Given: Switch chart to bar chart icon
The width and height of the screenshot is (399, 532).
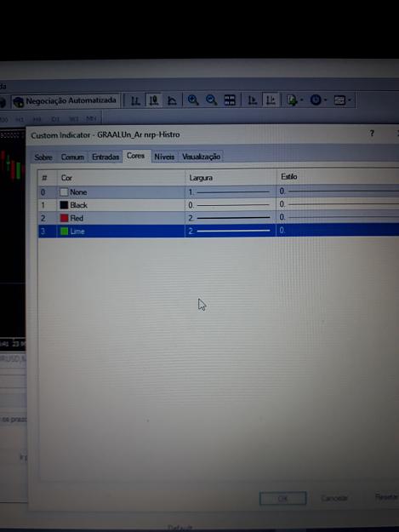Looking at the screenshot, I should pyautogui.click(x=135, y=100).
